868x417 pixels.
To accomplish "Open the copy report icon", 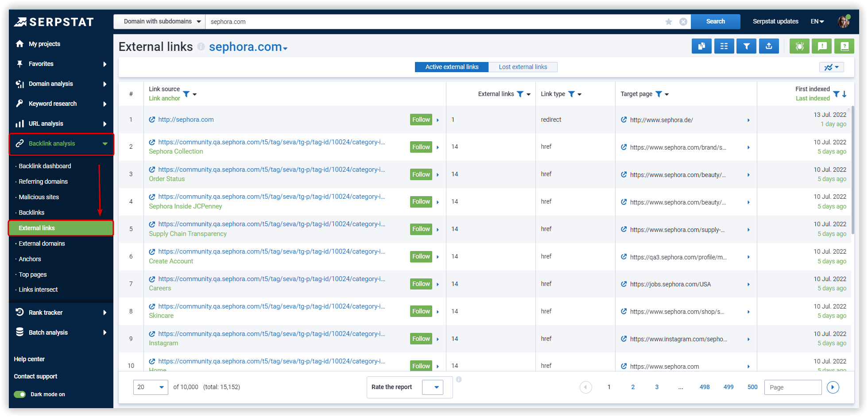I will pyautogui.click(x=701, y=46).
